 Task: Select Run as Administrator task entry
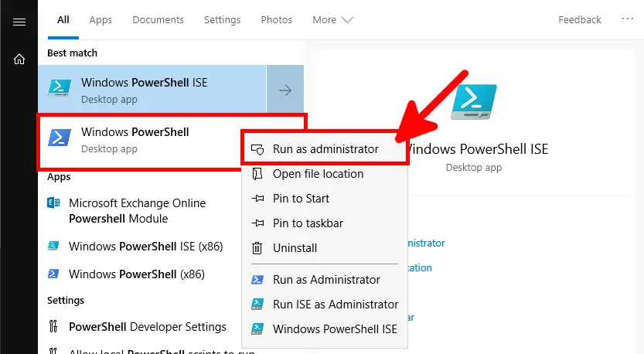click(x=325, y=280)
